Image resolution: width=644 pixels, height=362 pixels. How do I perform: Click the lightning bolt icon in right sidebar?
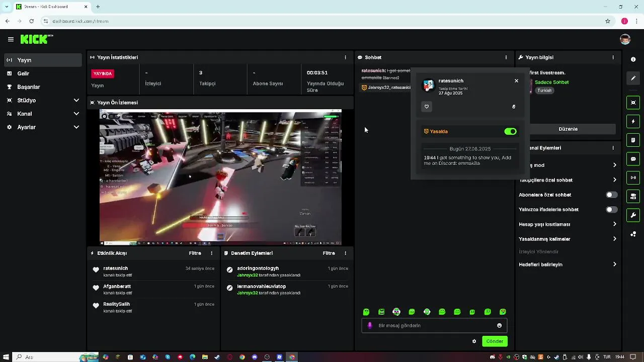point(633,121)
